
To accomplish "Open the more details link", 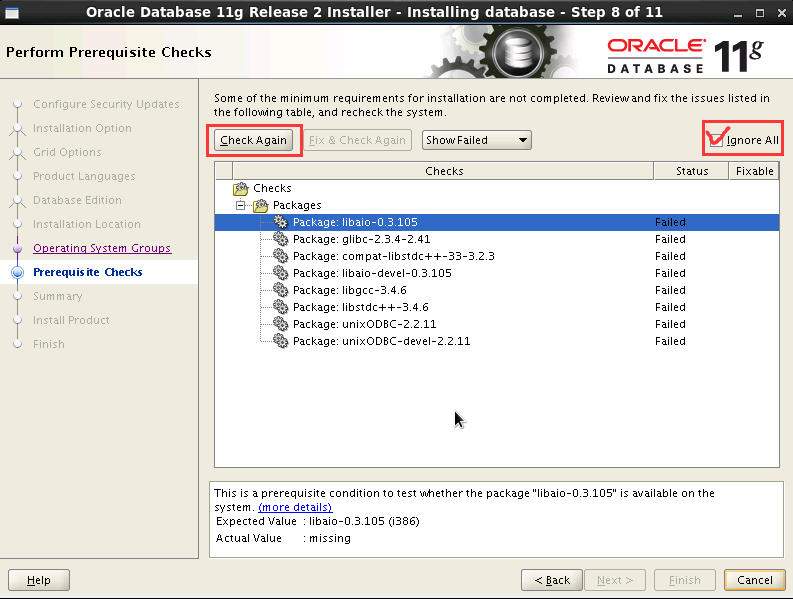I will [295, 507].
